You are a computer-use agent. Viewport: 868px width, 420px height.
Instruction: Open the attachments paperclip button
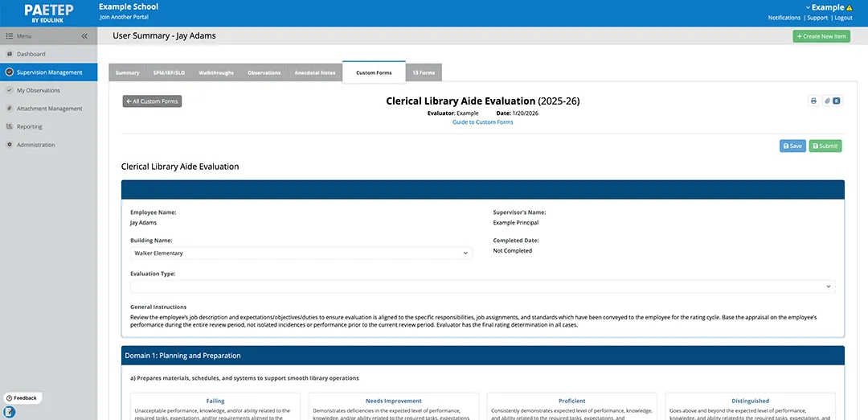coord(832,101)
